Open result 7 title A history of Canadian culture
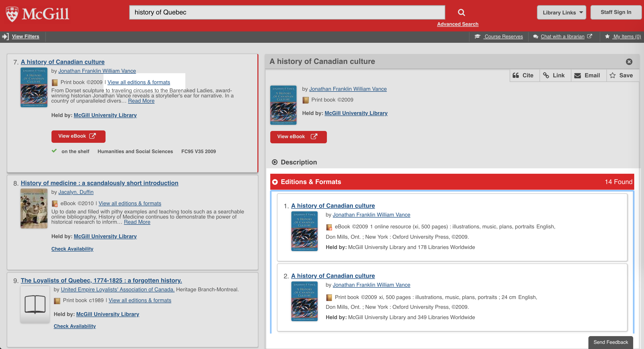Screen dimensions: 644x349 pyautogui.click(x=63, y=62)
